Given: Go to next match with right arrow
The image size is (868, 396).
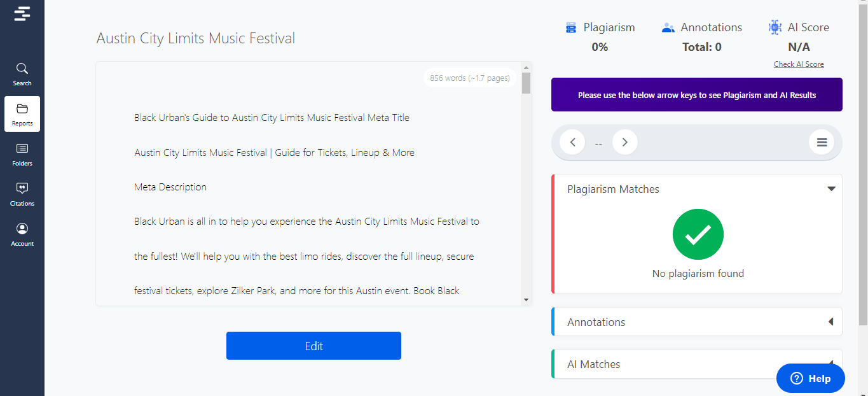Looking at the screenshot, I should coord(624,142).
